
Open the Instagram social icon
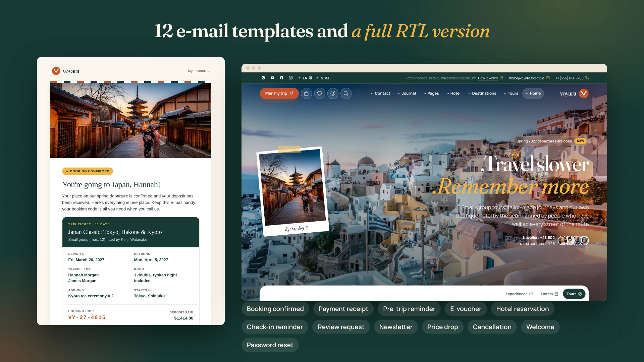(291, 78)
